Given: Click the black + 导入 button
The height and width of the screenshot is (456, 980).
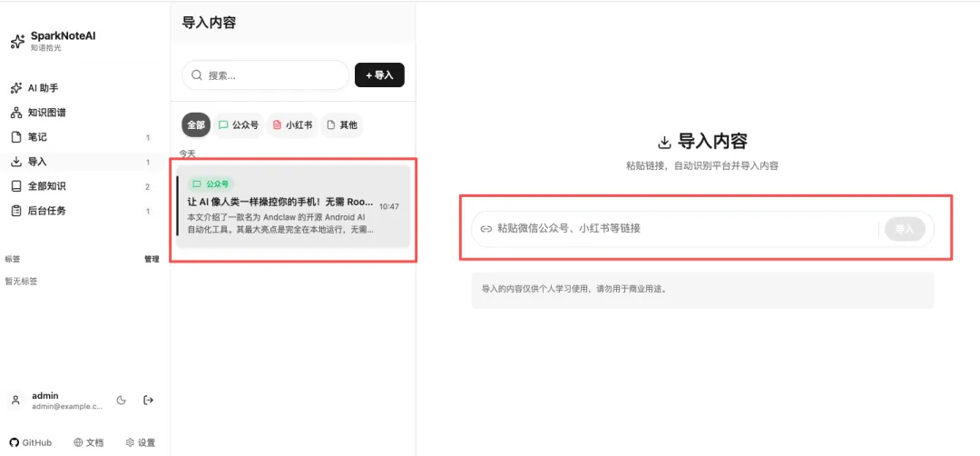Looking at the screenshot, I should click(x=379, y=75).
